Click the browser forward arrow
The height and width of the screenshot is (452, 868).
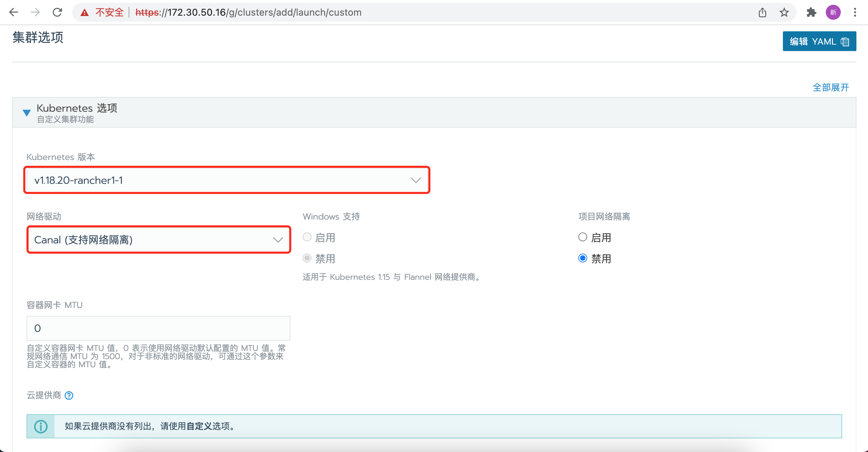pyautogui.click(x=35, y=13)
